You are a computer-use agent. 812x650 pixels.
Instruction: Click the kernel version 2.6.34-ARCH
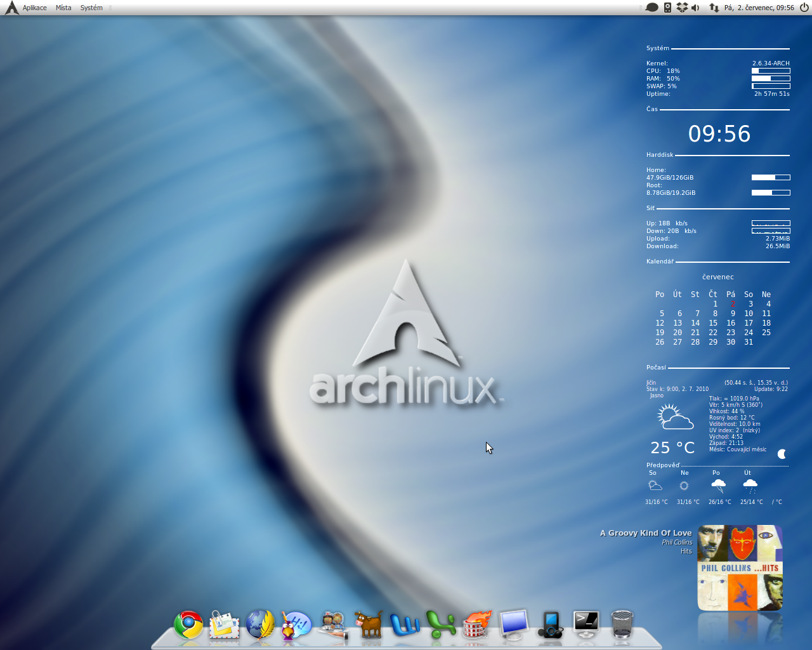(771, 63)
